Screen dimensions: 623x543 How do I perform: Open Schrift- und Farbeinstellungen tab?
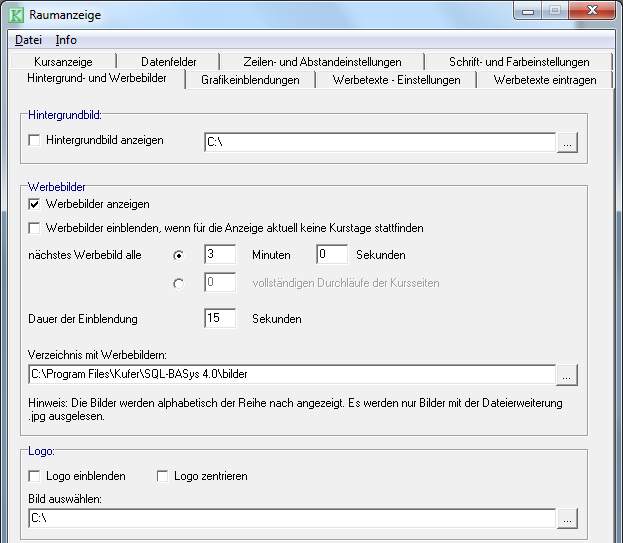519,62
